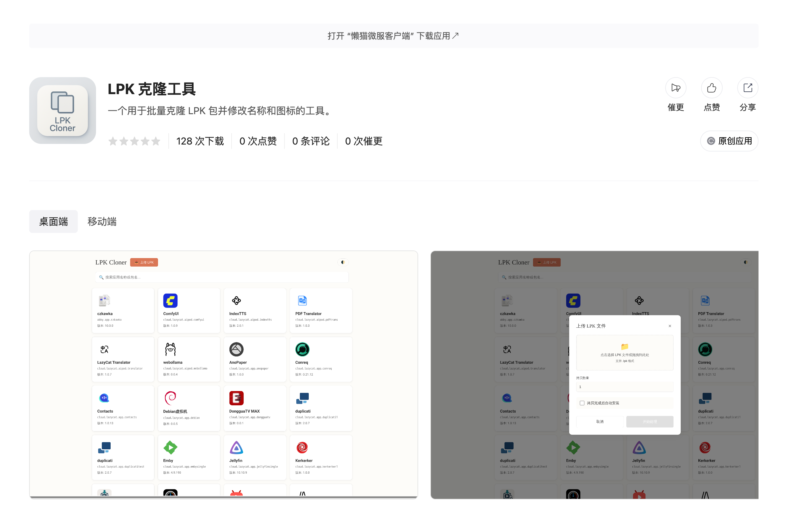The width and height of the screenshot is (812, 521).
Task: Click the five-star rating display
Action: pos(134,141)
